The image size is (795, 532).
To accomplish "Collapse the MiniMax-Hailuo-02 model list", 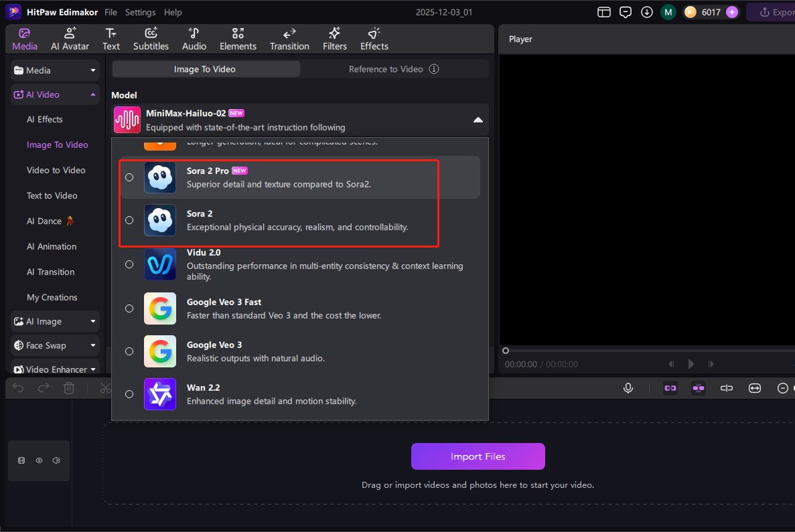I will 478,118.
